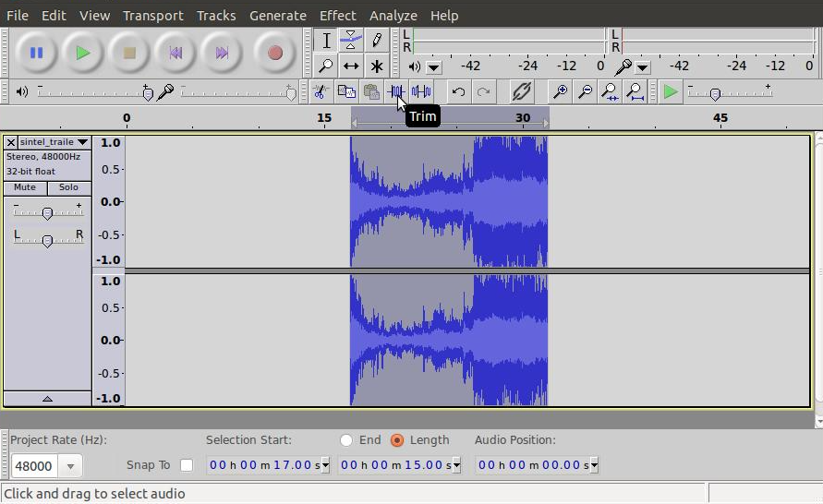
Task: Open the Project Rate dropdown arrow
Action: tap(70, 466)
